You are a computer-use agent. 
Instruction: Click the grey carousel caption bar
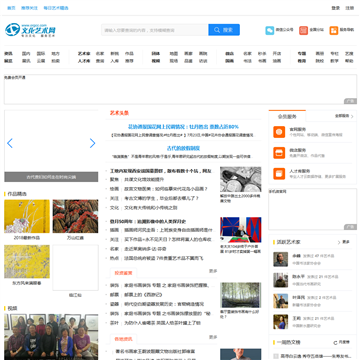51,177
